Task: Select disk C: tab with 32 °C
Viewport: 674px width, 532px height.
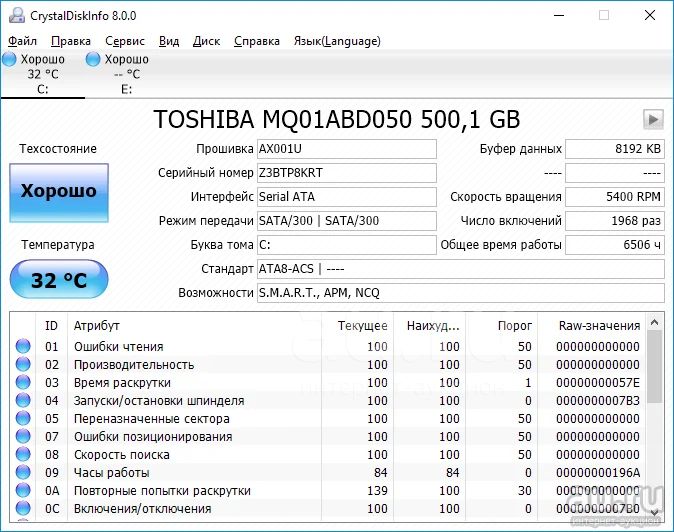Action: click(x=43, y=74)
